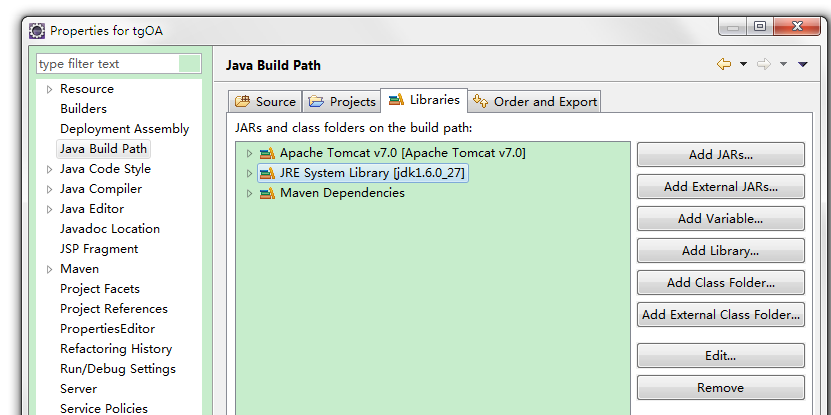This screenshot has height=415, width=831.
Task: Expand the Apache Tomcat v7.0 library
Action: (249, 154)
